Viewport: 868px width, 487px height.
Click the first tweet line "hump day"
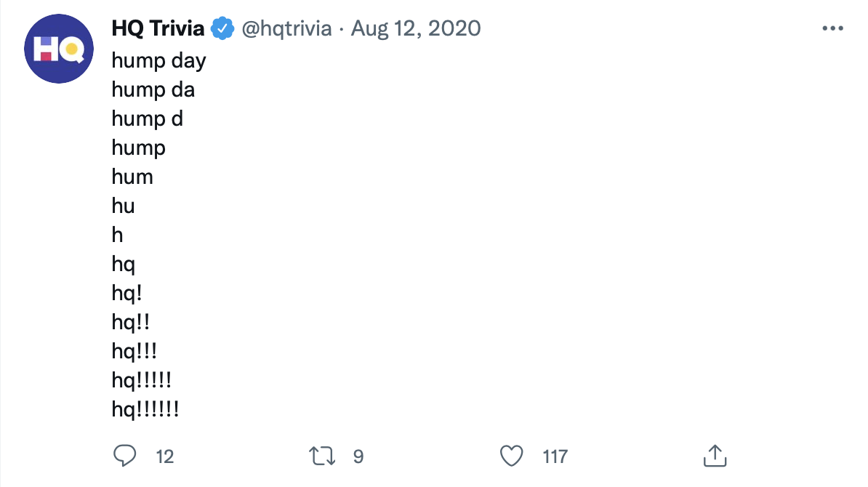click(x=158, y=60)
